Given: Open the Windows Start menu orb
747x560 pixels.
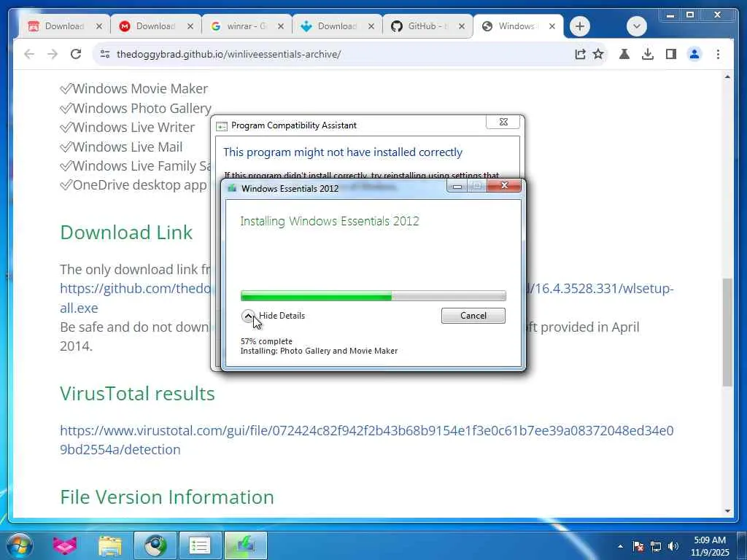Looking at the screenshot, I should pyautogui.click(x=20, y=545).
